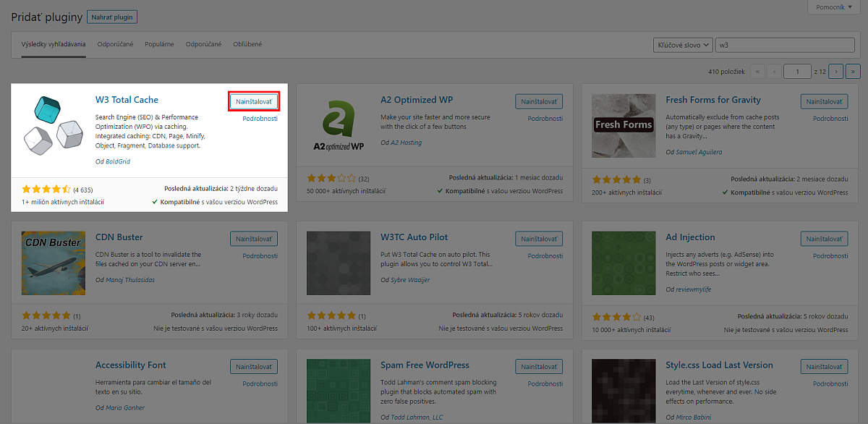This screenshot has height=424, width=868.
Task: Open the A2 Optimized WP title link
Action: [x=417, y=100]
